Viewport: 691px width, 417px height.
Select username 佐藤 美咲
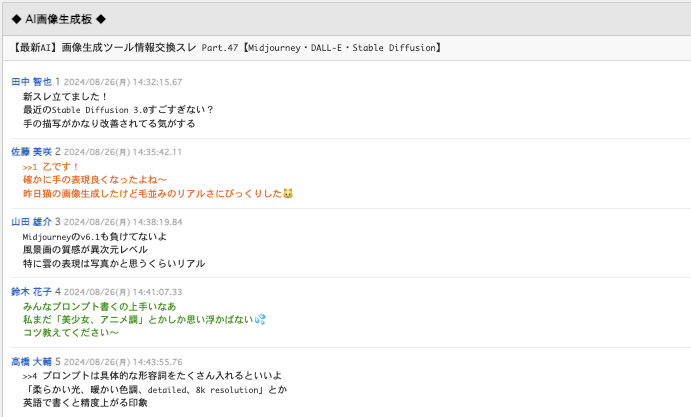(31, 152)
